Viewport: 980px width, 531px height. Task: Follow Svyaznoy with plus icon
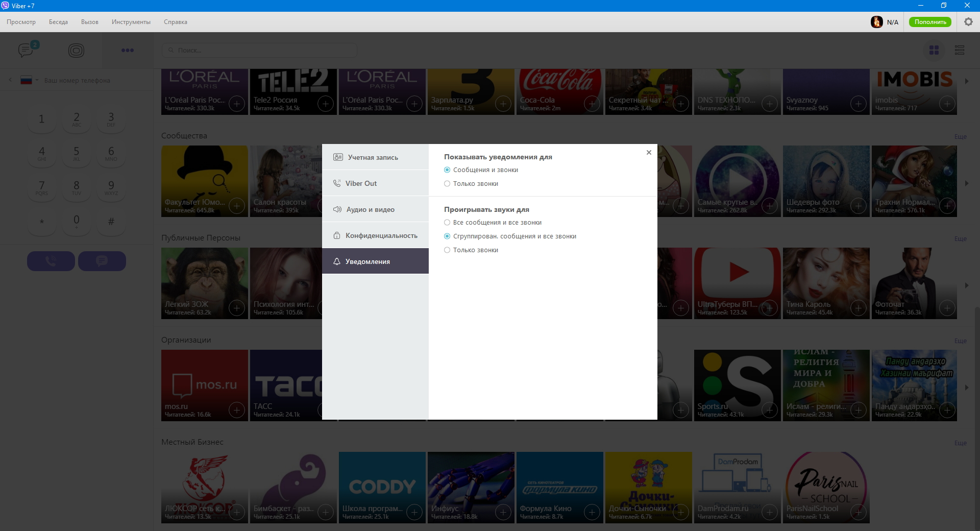pos(859,104)
